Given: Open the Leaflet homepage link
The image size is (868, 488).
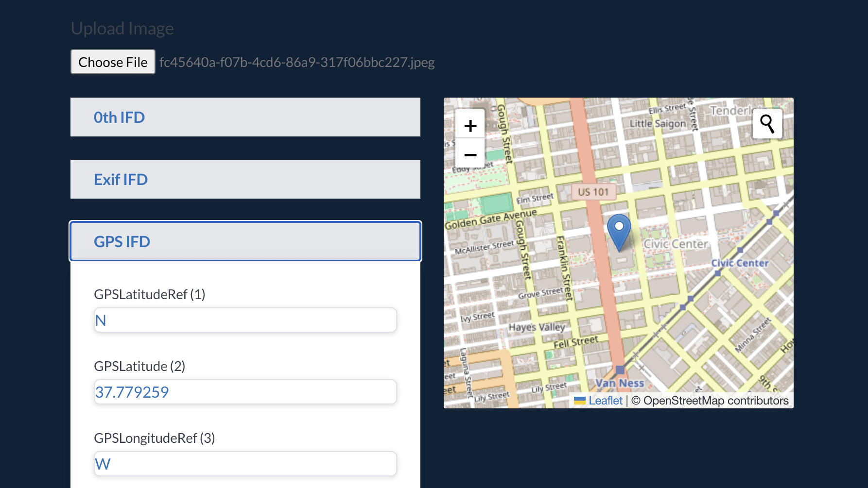Looking at the screenshot, I should (x=605, y=400).
